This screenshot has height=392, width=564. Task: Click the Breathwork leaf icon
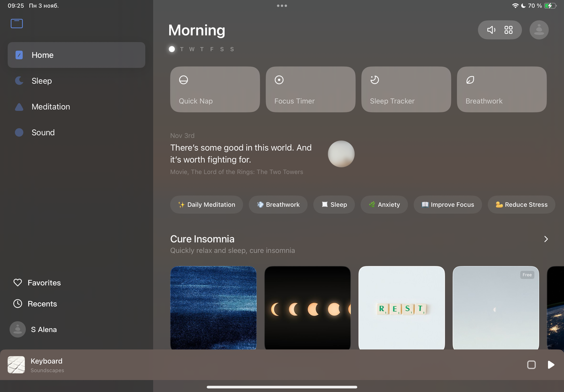tap(470, 80)
